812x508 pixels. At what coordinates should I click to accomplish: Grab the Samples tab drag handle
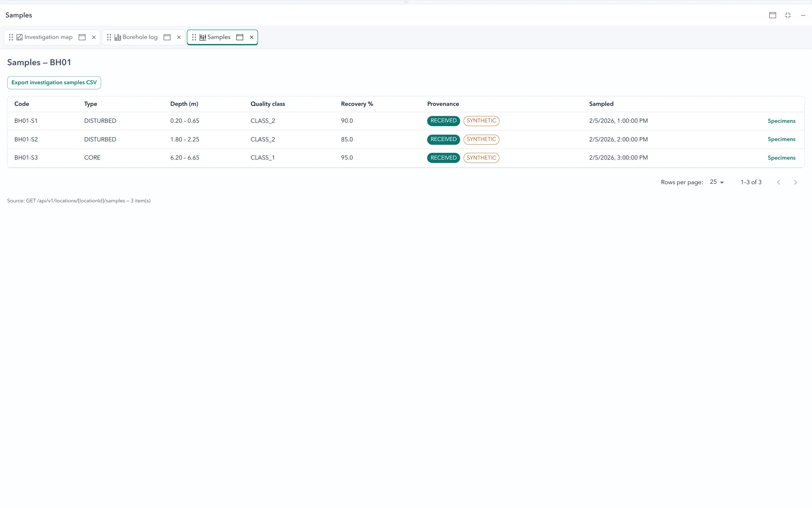[x=194, y=37]
